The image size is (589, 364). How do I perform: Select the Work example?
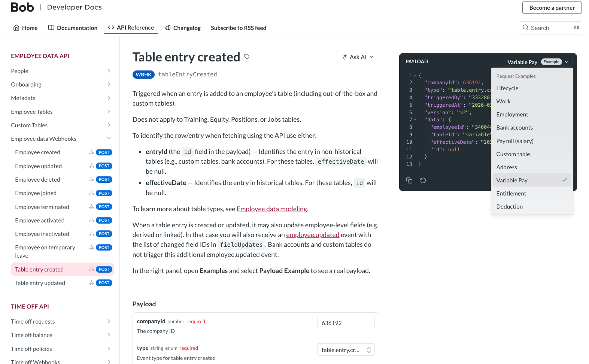tap(532, 101)
